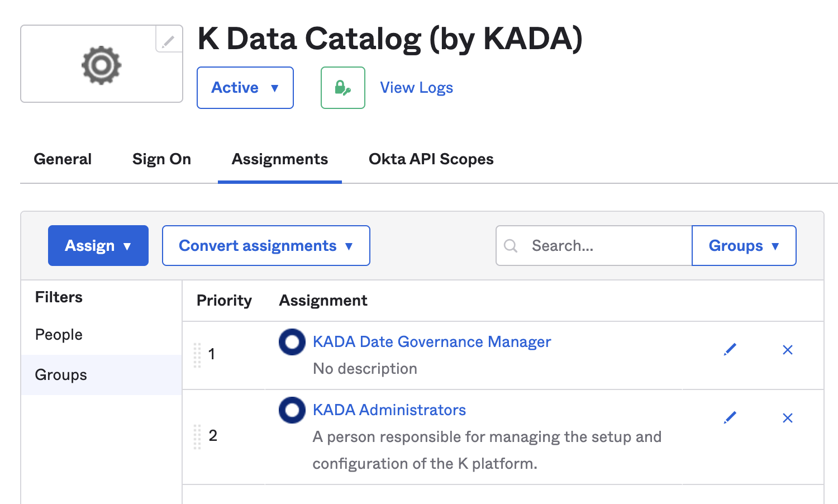The width and height of the screenshot is (838, 504).
Task: Click the KADA Administrators group avatar icon
Action: (x=292, y=410)
